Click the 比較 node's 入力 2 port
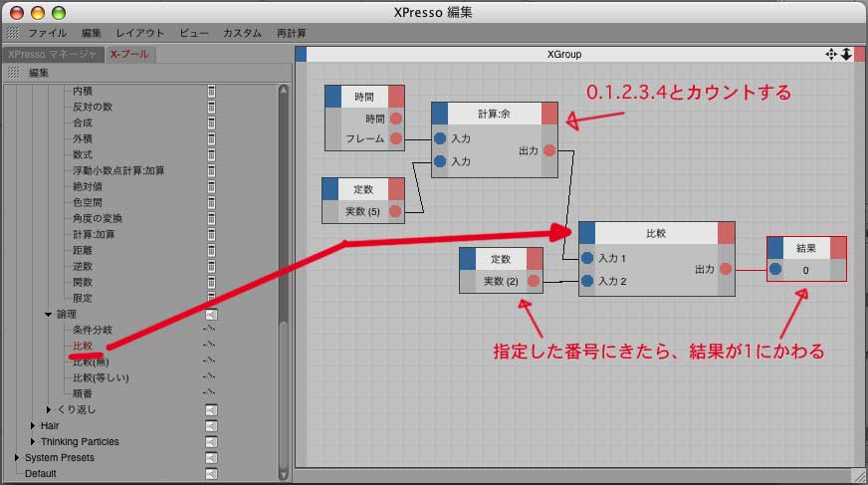This screenshot has height=485, width=868. tap(587, 281)
